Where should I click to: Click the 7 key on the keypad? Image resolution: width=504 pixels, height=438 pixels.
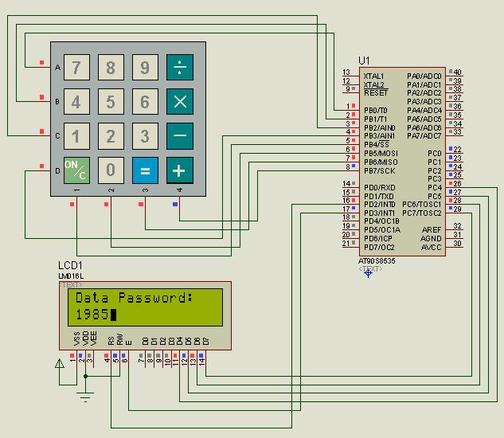pos(76,67)
